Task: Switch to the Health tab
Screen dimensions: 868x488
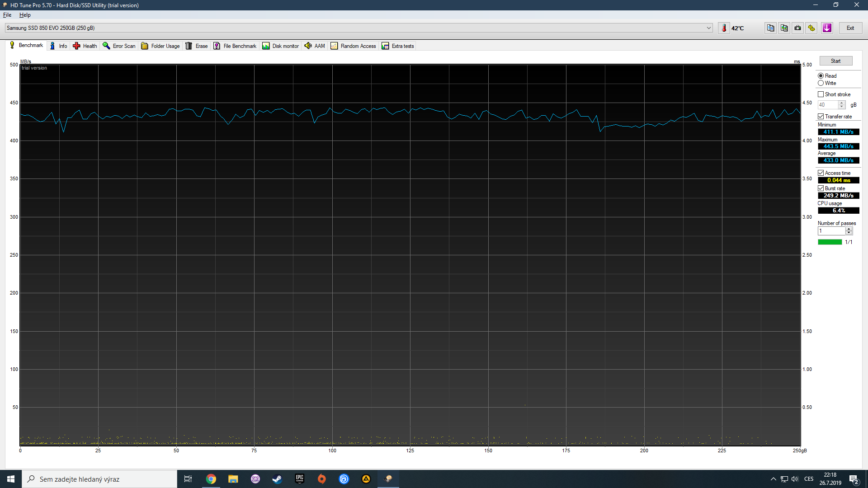Action: [85, 46]
